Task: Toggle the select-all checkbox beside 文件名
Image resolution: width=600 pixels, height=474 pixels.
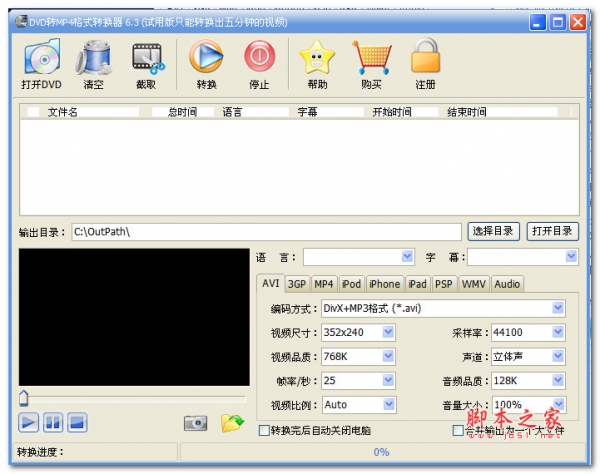Action: (33, 112)
